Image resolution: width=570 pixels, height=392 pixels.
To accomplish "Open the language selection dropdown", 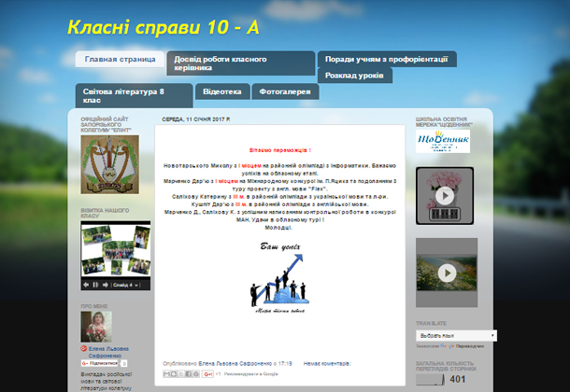I will pyautogui.click(x=455, y=334).
